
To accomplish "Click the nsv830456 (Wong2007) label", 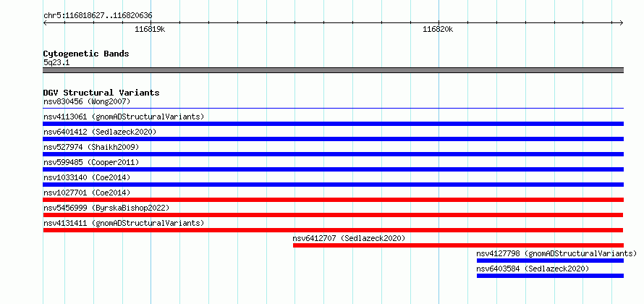I will [87, 101].
